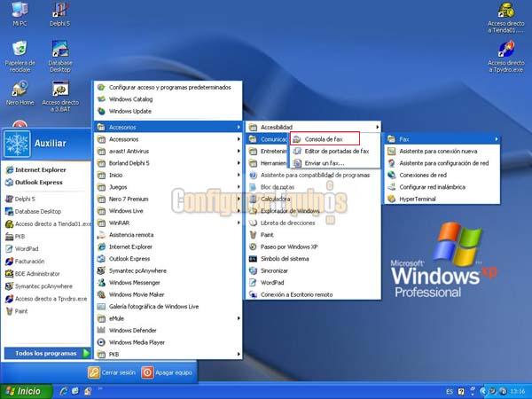Select the Acceso directo a Tpvdro.exe desktop icon
Viewport: 532px width, 399px height.
[x=506, y=57]
